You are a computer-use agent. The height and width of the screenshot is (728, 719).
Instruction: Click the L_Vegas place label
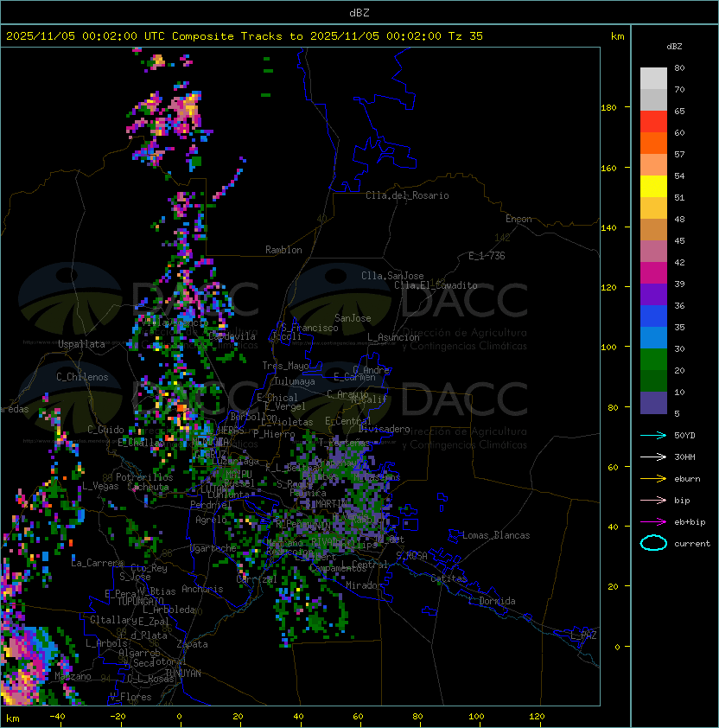[100, 486]
